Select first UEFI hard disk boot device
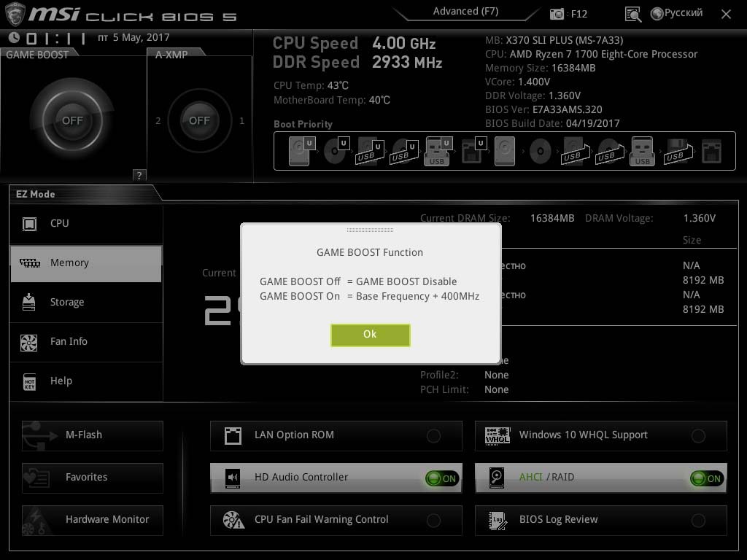This screenshot has width=747, height=560. 301,152
